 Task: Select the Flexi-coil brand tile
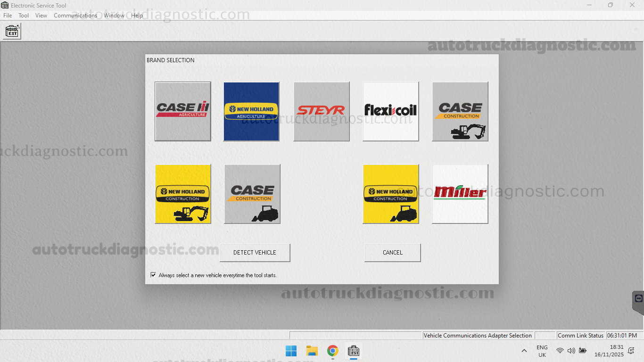point(390,111)
